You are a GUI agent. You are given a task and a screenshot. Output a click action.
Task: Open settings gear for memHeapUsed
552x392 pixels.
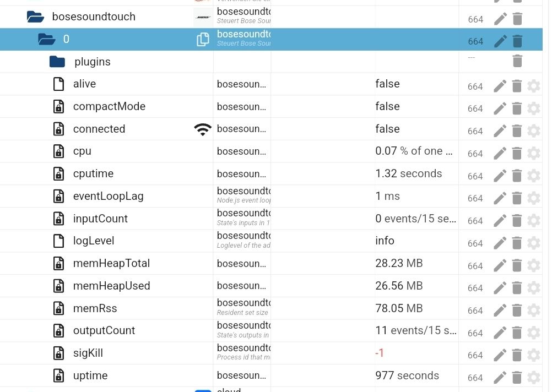(x=534, y=288)
